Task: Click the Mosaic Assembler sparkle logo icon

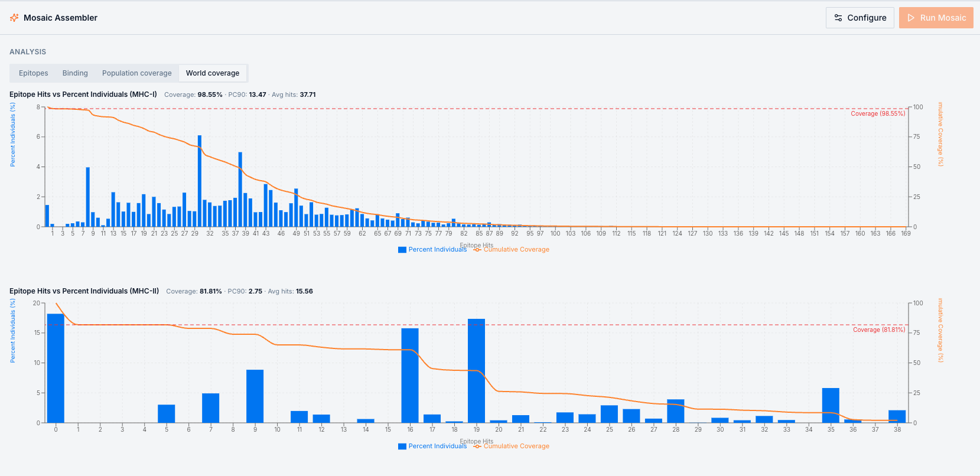Action: tap(14, 18)
